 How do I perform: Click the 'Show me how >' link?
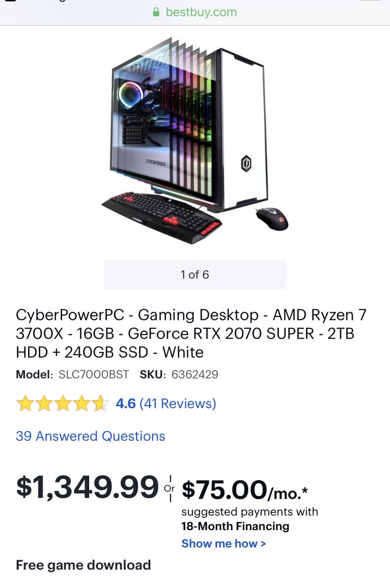pyautogui.click(x=224, y=543)
